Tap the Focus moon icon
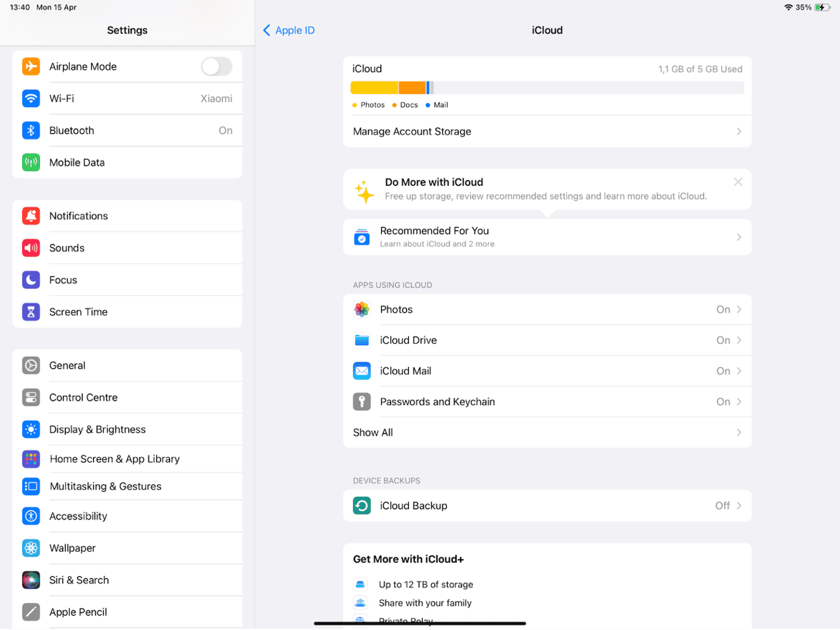 [x=31, y=280]
